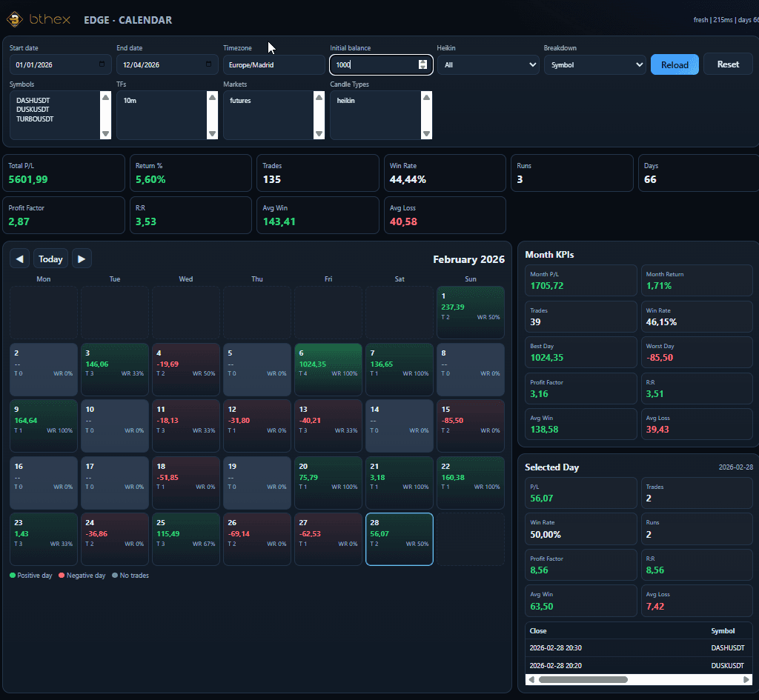This screenshot has height=700, width=759.
Task: Go to next month arrow
Action: click(82, 259)
